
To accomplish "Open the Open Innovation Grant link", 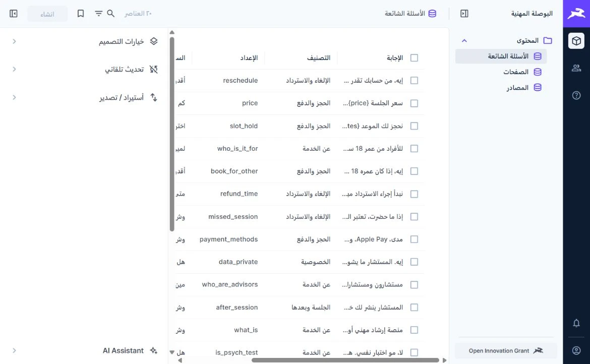I will [506, 350].
